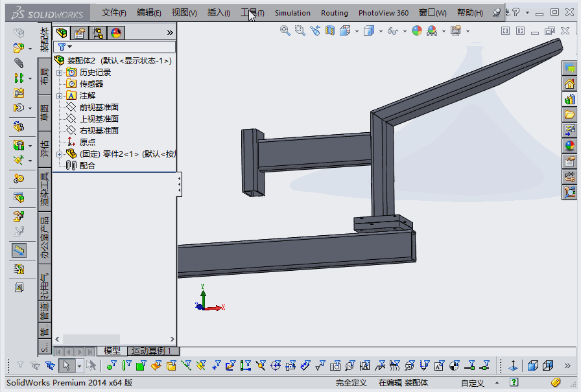This screenshot has height=392, width=581.
Task: Open the Custom Properties task pane
Action: pos(569,161)
